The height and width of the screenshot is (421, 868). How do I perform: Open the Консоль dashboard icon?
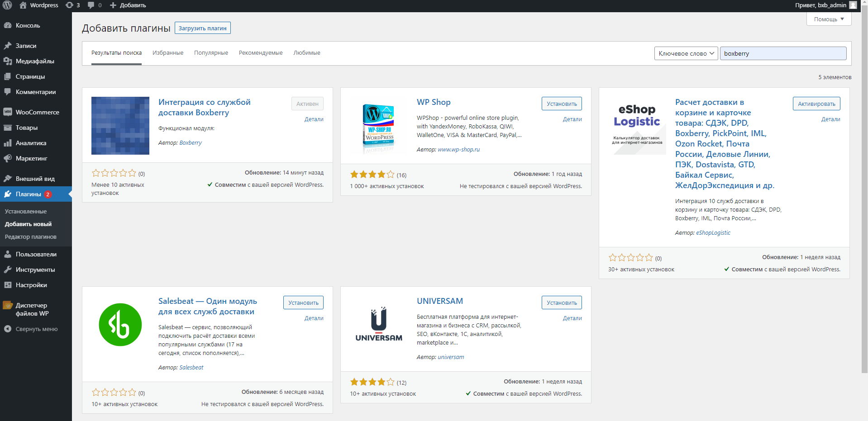(x=8, y=25)
